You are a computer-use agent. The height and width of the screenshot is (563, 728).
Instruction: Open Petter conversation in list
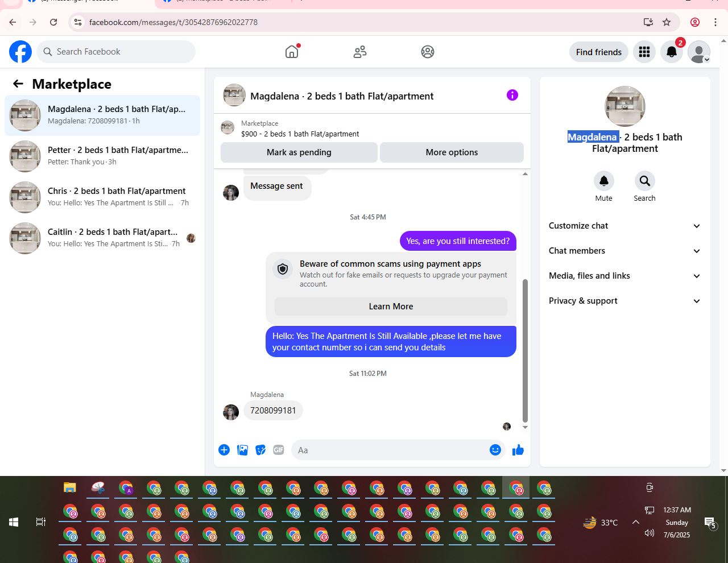tap(102, 156)
